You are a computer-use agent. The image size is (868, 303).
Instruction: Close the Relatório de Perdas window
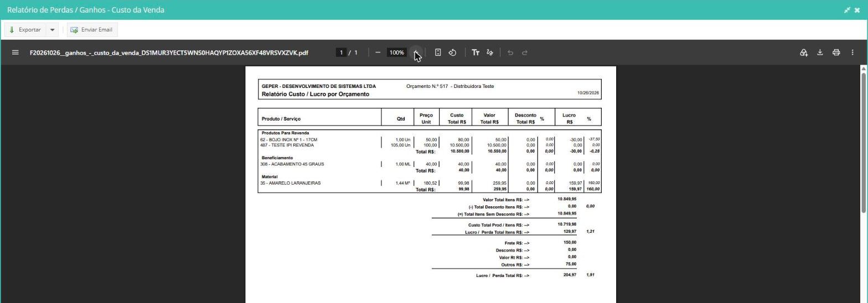point(857,10)
